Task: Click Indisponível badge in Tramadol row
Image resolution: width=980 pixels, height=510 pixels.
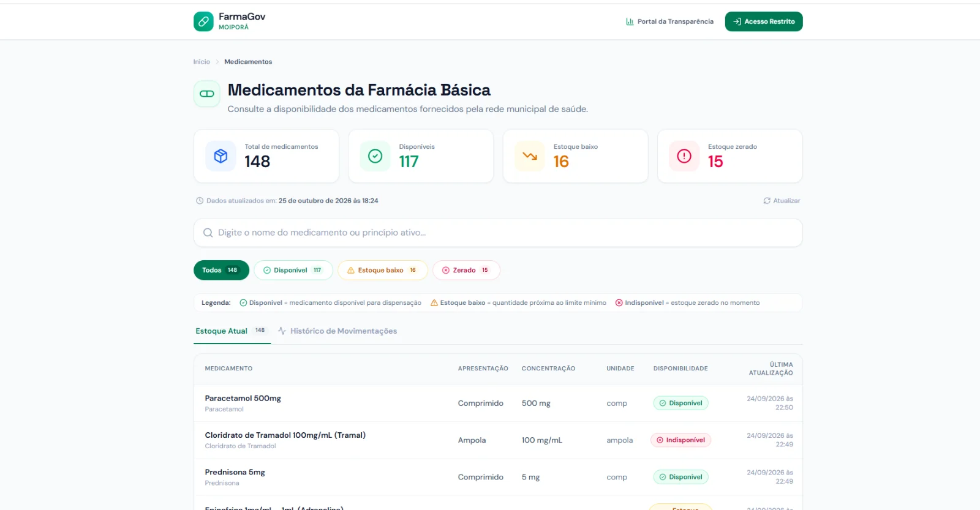Action: point(681,440)
